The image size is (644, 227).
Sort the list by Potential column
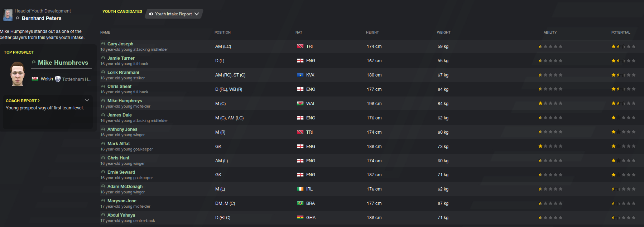click(x=620, y=33)
